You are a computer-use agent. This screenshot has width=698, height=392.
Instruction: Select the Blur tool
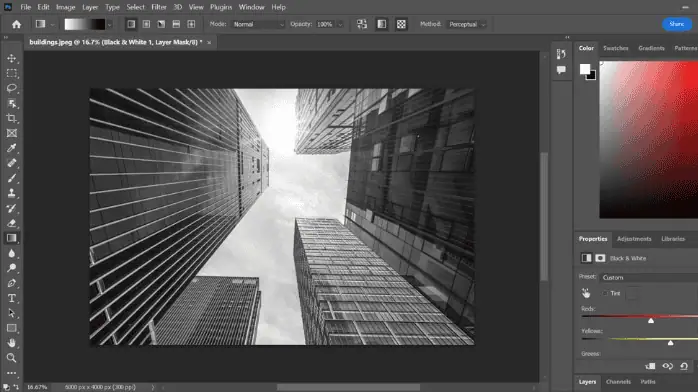click(12, 253)
